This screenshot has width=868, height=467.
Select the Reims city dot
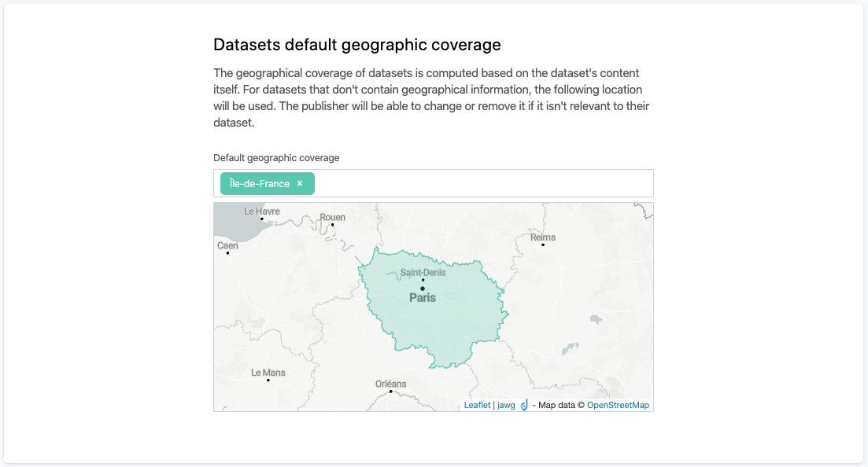pyautogui.click(x=543, y=245)
